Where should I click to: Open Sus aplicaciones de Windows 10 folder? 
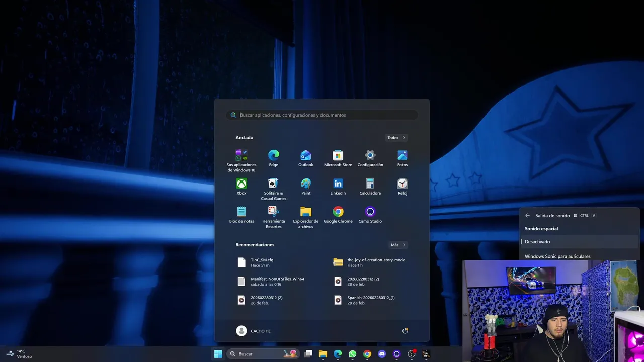click(x=242, y=161)
